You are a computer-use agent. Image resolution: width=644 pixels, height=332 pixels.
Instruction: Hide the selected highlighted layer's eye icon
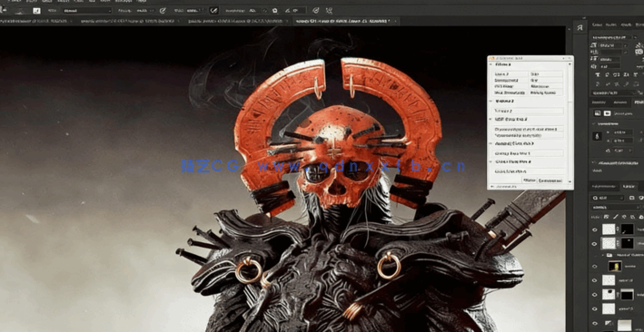(594, 244)
